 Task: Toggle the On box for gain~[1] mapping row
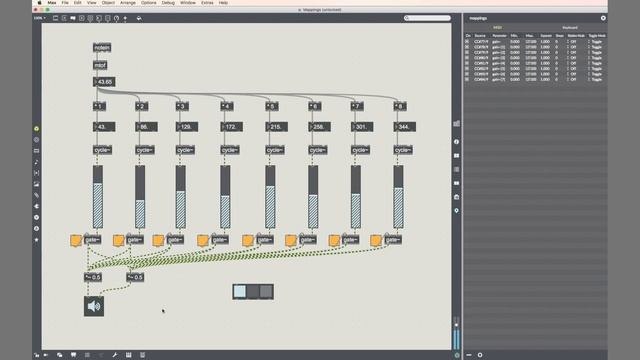(467, 47)
